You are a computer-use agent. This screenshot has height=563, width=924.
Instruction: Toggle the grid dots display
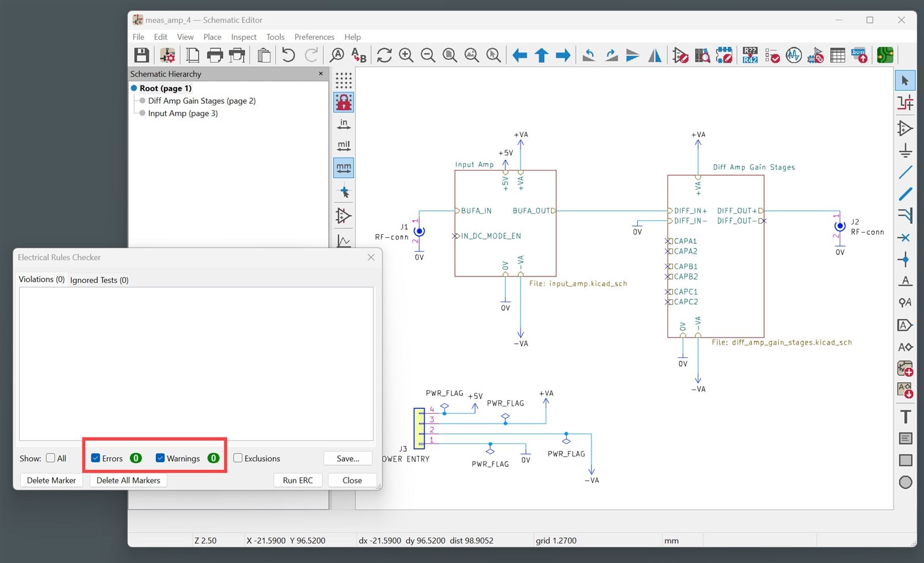coord(344,80)
